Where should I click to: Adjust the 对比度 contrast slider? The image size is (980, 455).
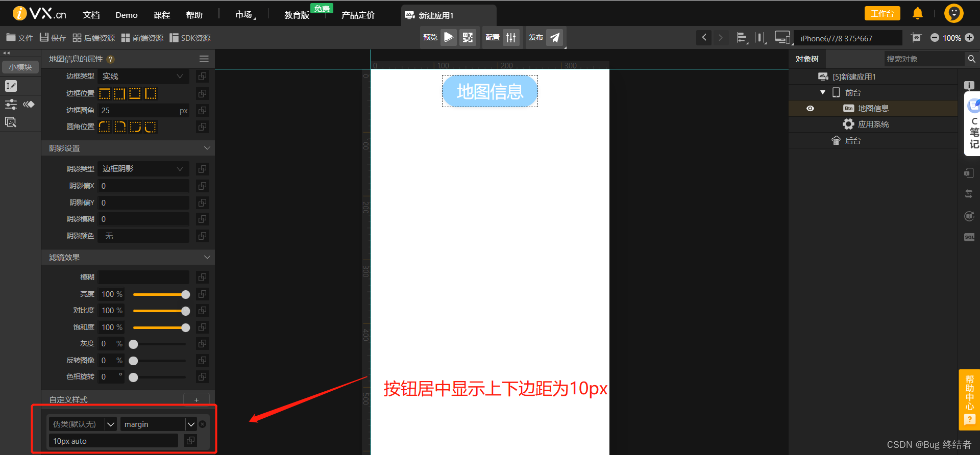coord(159,311)
